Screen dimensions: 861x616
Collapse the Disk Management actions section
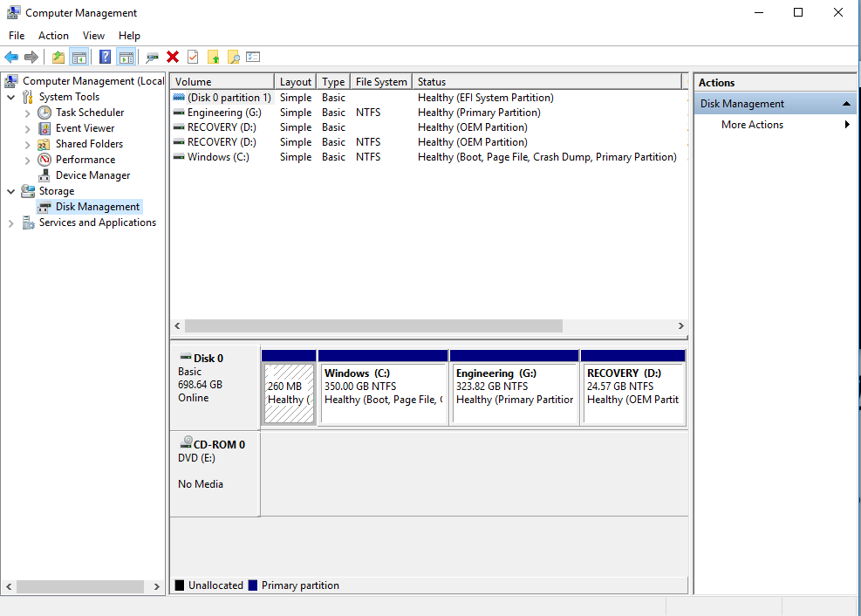(845, 102)
